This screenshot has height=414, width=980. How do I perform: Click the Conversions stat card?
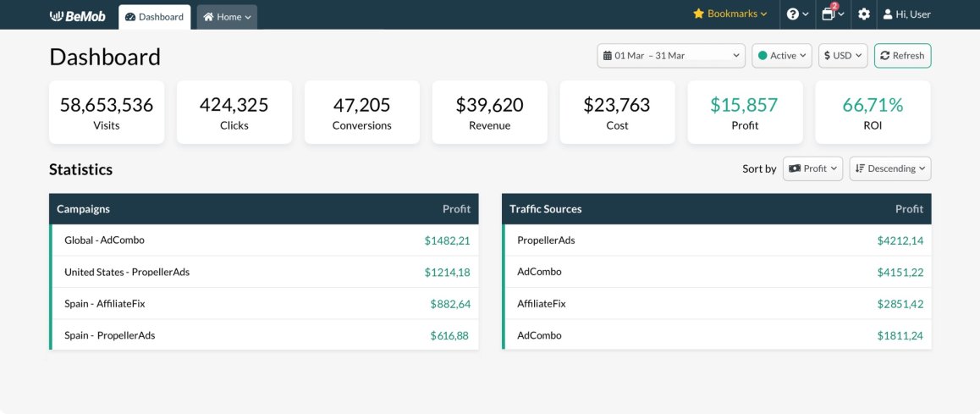(362, 112)
